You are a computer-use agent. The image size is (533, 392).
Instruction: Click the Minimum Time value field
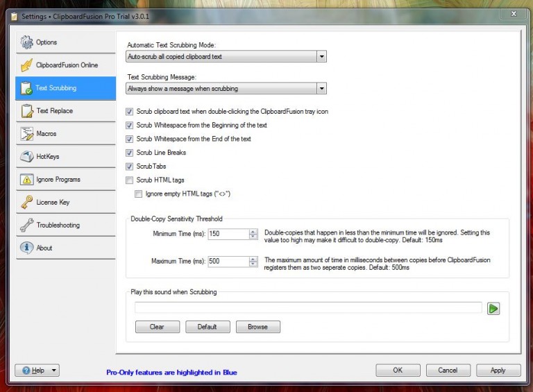tap(228, 234)
